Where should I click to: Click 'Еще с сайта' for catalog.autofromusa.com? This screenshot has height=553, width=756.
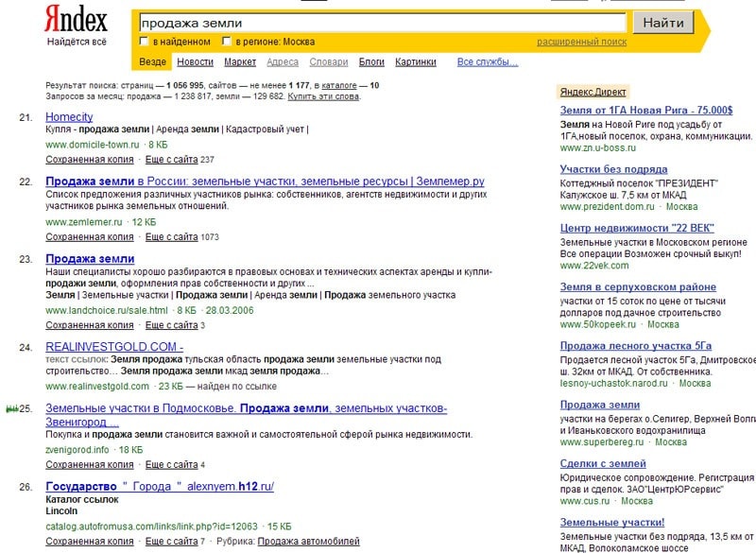[171, 542]
